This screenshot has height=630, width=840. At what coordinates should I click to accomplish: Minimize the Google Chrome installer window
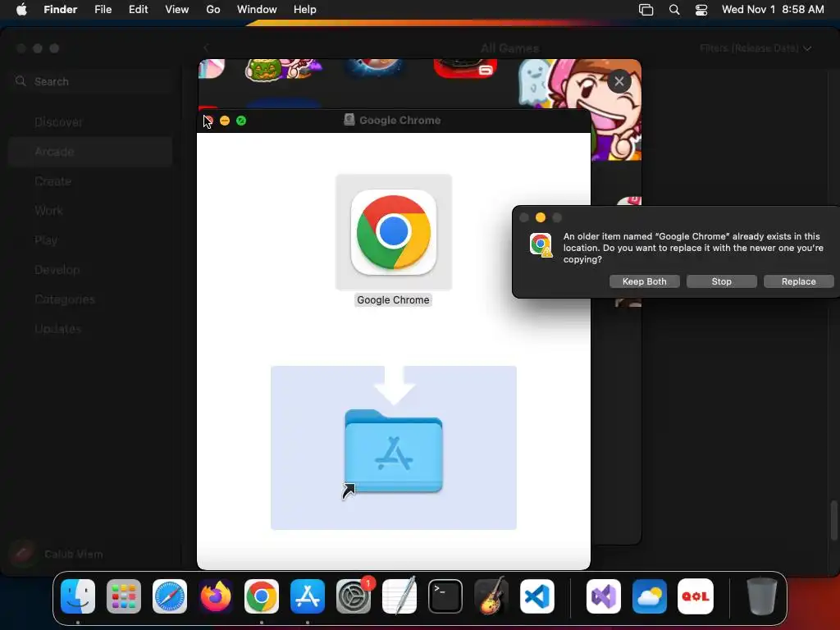pos(225,121)
